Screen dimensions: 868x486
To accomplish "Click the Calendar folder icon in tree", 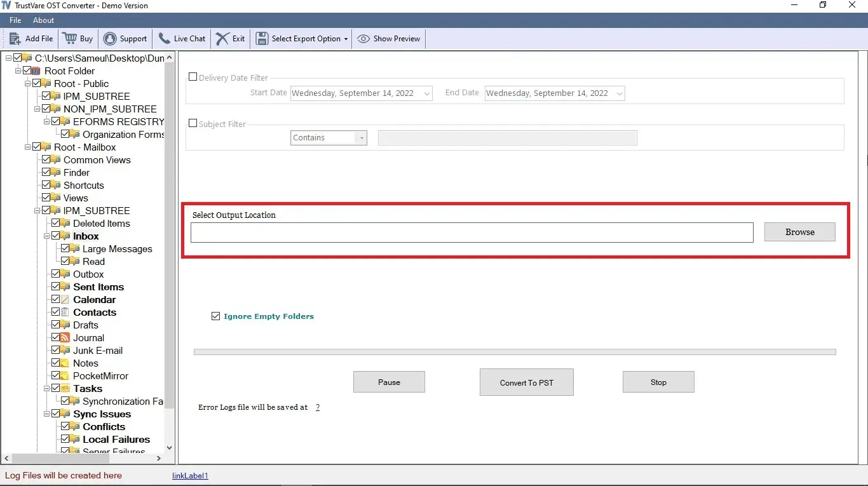I will pos(65,299).
